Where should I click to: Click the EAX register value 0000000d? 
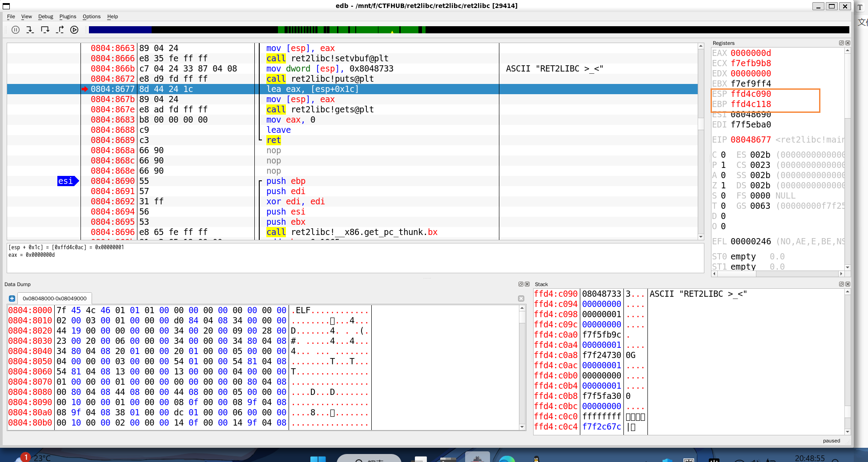[751, 53]
